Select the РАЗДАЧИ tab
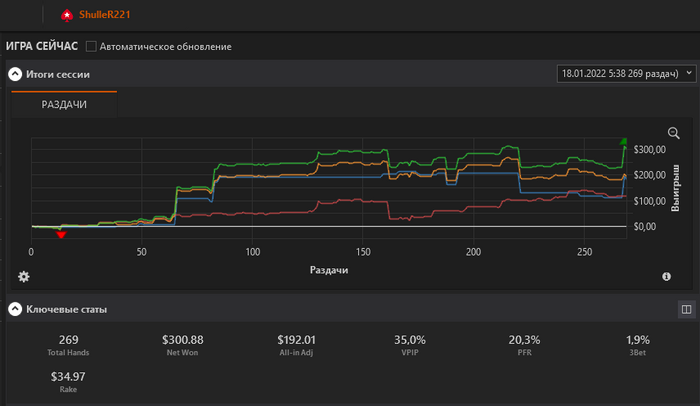The height and width of the screenshot is (406, 700). click(x=64, y=104)
